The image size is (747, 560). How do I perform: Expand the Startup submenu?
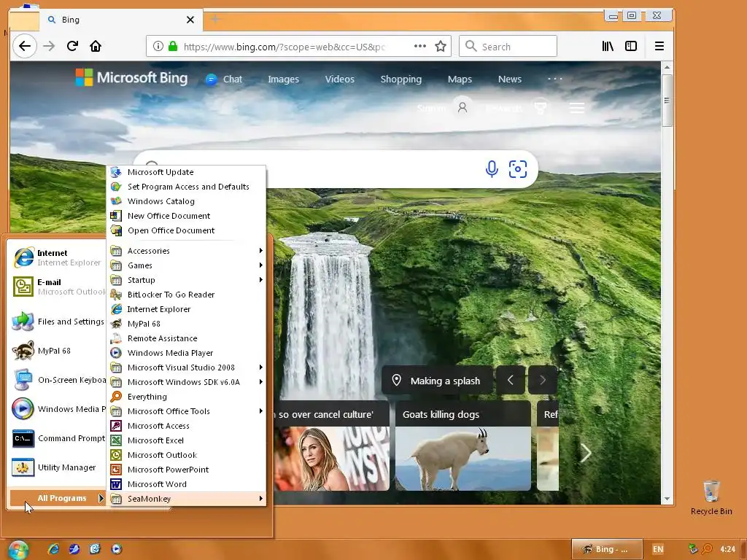tap(186, 280)
